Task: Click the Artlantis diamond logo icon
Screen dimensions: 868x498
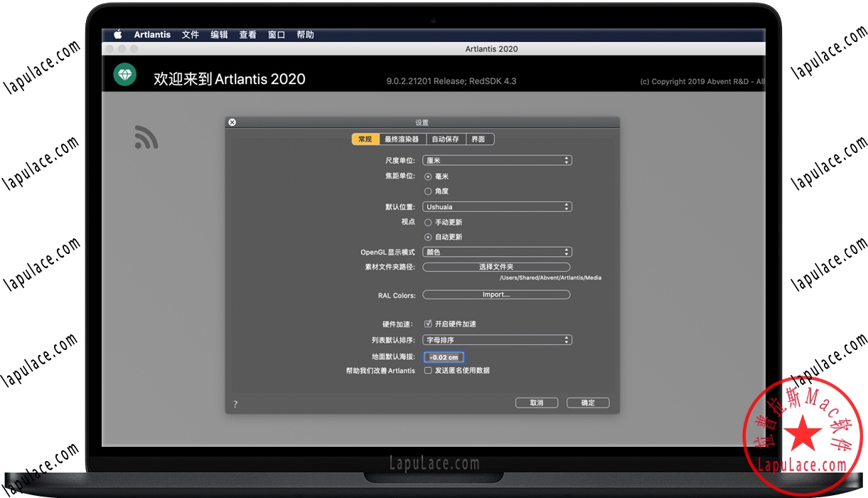Action: click(x=124, y=74)
